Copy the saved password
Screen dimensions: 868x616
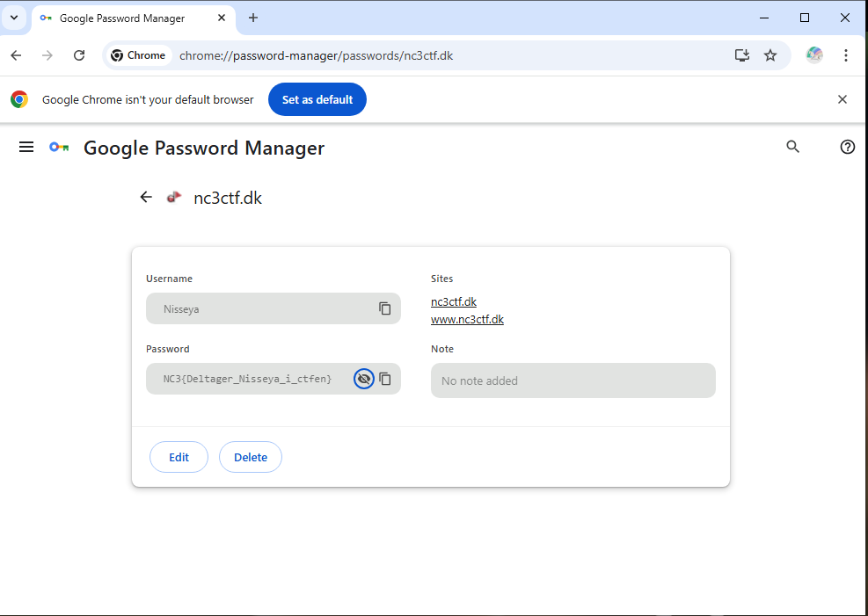(385, 379)
